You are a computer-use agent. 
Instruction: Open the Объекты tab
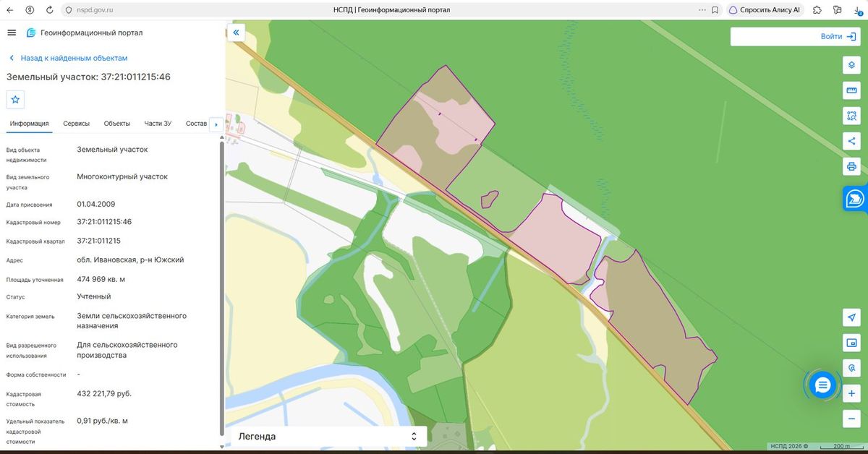coord(117,124)
